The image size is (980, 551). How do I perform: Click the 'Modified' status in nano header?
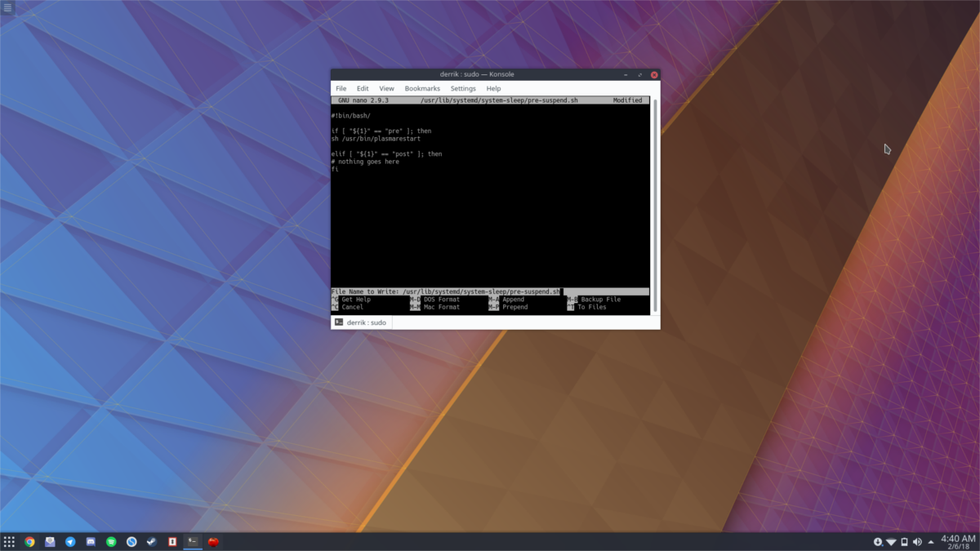tap(628, 100)
